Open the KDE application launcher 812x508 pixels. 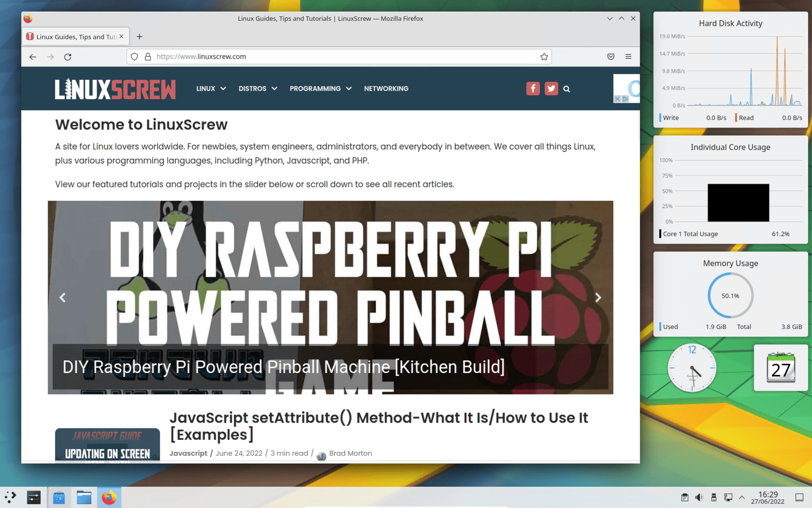click(10, 497)
